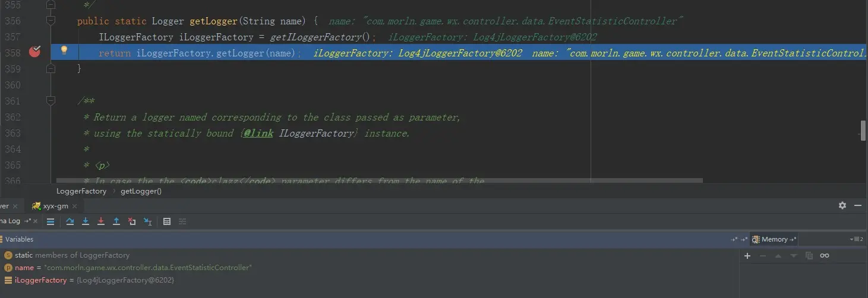Image resolution: width=868 pixels, height=298 pixels.
Task: Click the Move Watch Down arrow
Action: (x=794, y=255)
